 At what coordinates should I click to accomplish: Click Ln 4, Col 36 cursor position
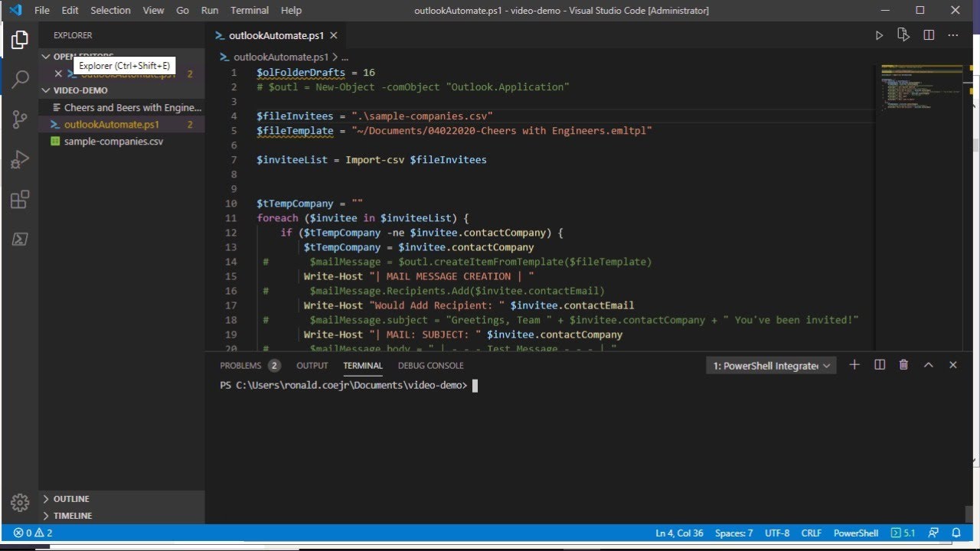pos(679,533)
